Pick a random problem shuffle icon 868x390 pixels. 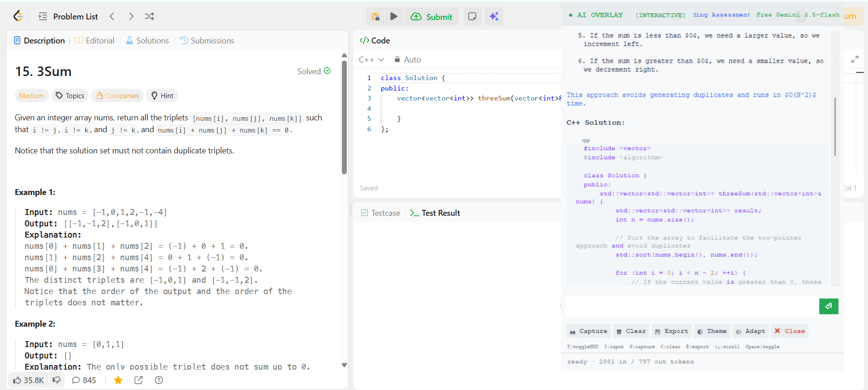tap(149, 16)
